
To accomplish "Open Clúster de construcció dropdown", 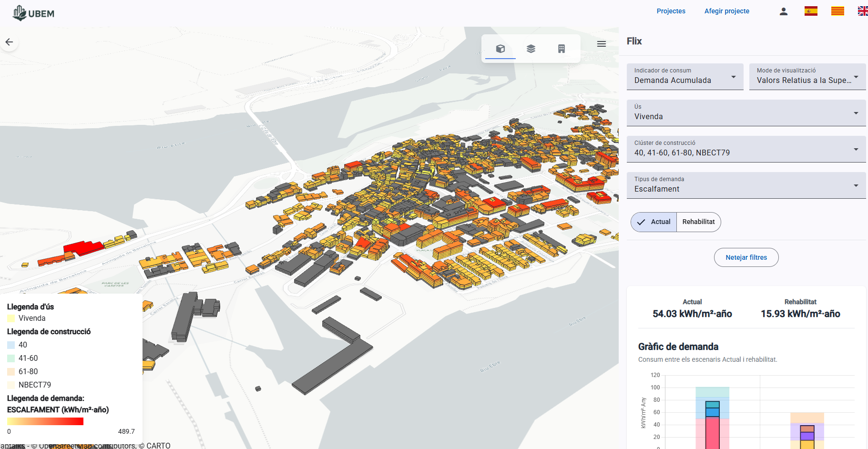I will pyautogui.click(x=746, y=149).
